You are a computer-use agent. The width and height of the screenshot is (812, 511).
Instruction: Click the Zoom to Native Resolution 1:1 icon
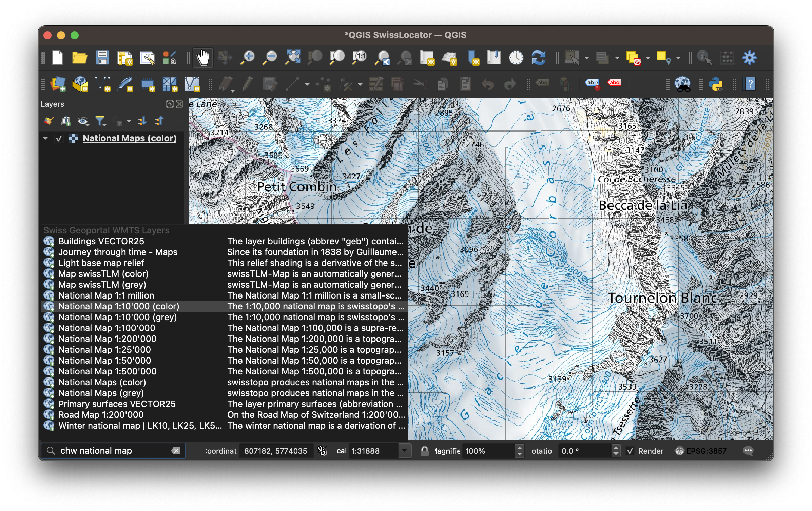360,58
